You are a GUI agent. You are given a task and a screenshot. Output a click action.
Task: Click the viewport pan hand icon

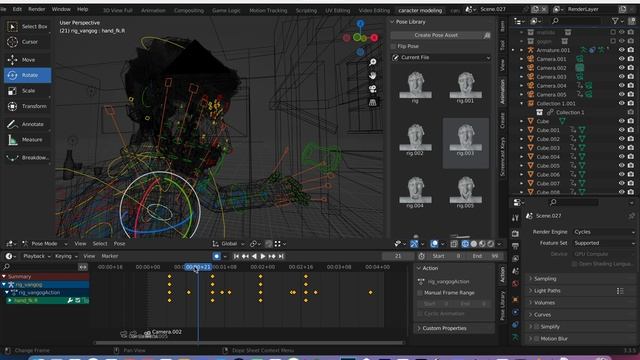click(x=372, y=76)
